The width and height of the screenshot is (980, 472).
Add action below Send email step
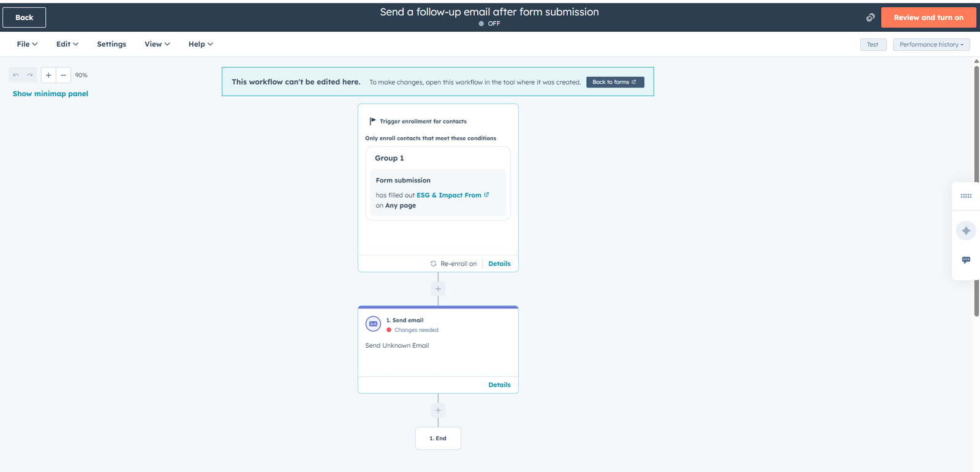coord(438,410)
